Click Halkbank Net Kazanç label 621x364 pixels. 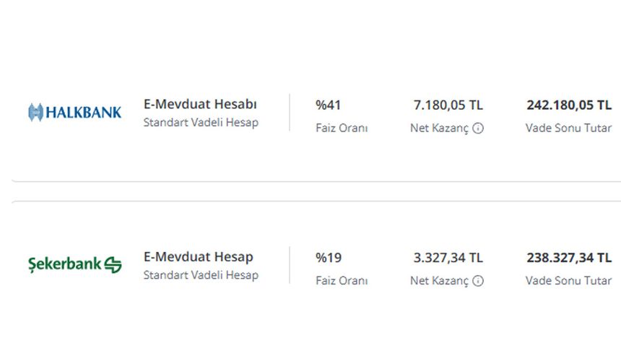pyautogui.click(x=439, y=129)
